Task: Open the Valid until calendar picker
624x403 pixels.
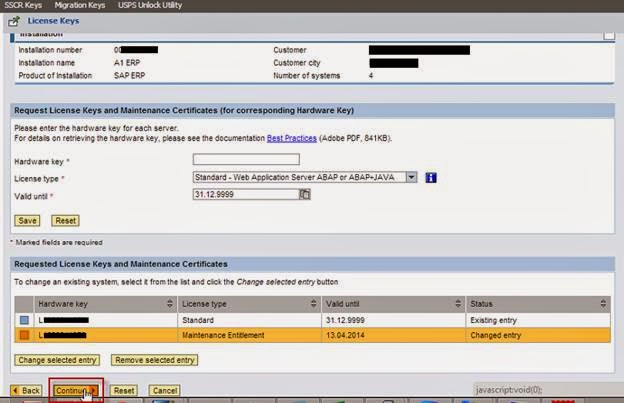Action: click(x=304, y=194)
